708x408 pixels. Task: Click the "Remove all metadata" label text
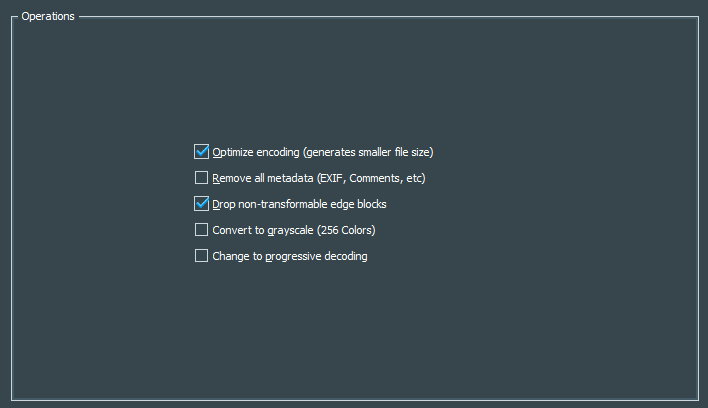[263, 179]
